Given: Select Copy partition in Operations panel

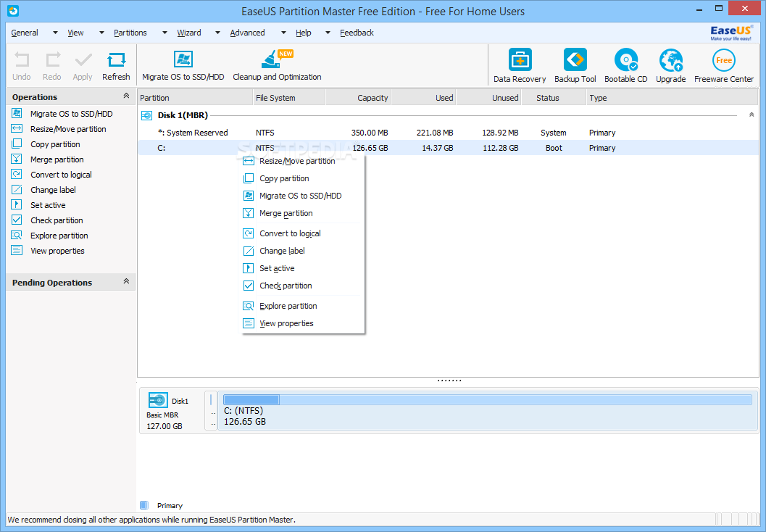Looking at the screenshot, I should coord(55,144).
